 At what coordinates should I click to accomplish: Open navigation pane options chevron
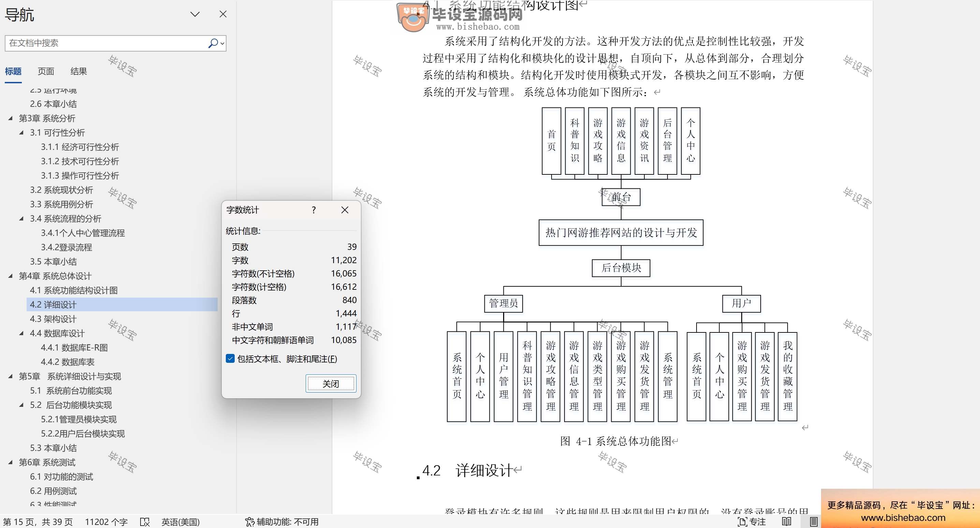195,14
